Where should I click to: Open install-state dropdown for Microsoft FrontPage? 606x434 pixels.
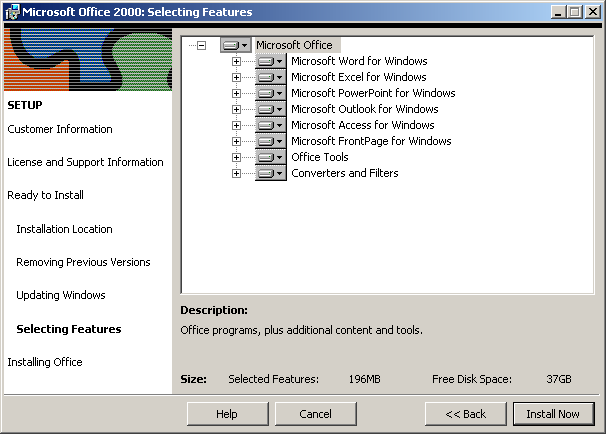coord(271,141)
